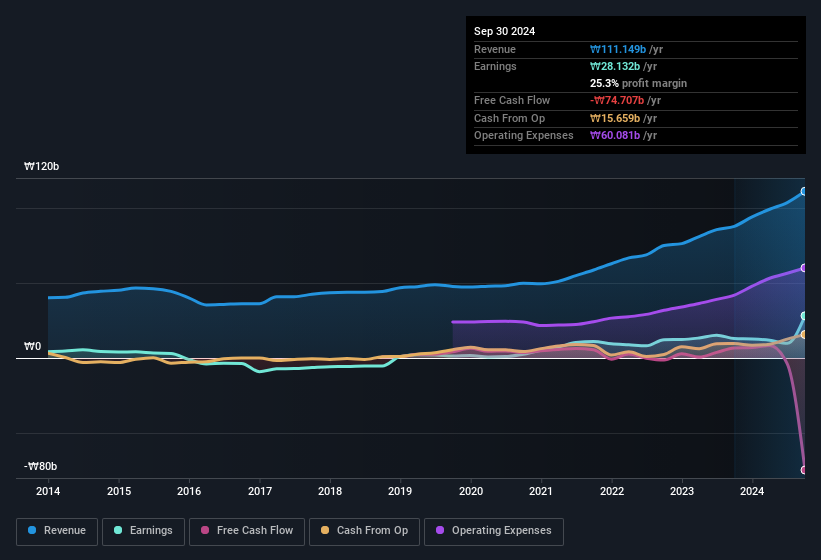Click the 2020 x-axis label
Screen dimensions: 821x560
click(x=471, y=491)
